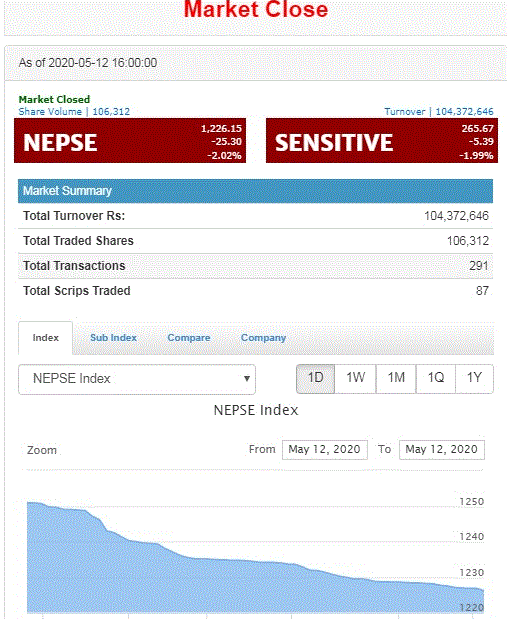This screenshot has height=619, width=507.
Task: Select the 1Q range button
Action: click(436, 378)
